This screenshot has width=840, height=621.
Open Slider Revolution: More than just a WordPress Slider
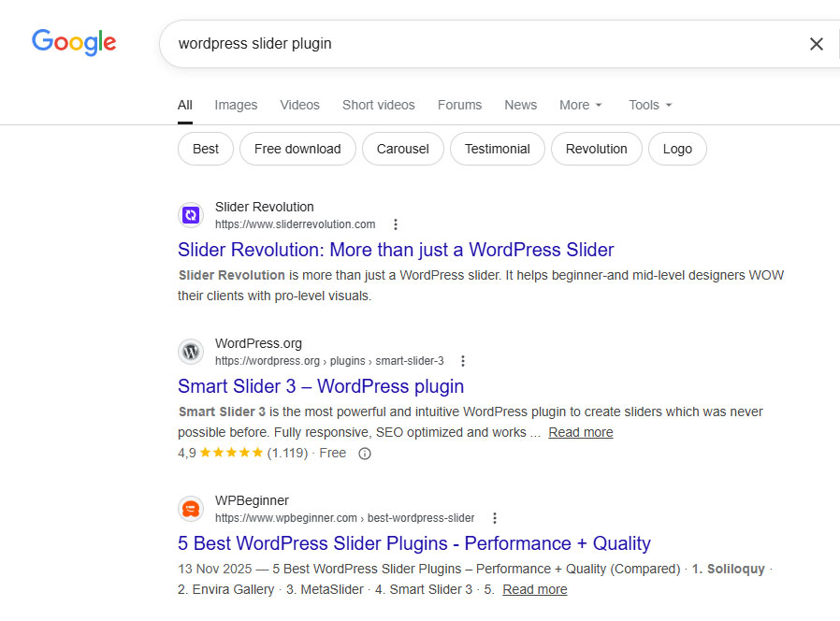(396, 250)
